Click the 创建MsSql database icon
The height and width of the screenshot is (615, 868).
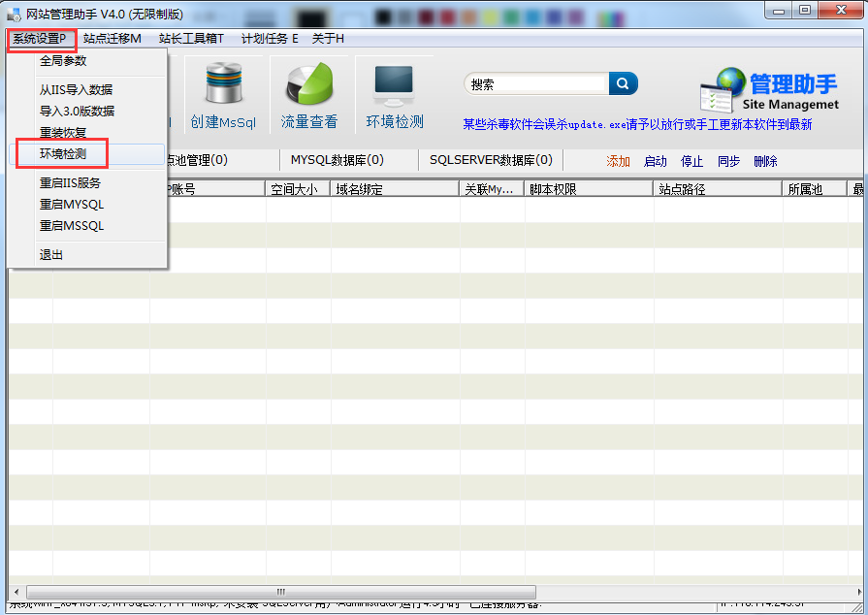tap(223, 95)
